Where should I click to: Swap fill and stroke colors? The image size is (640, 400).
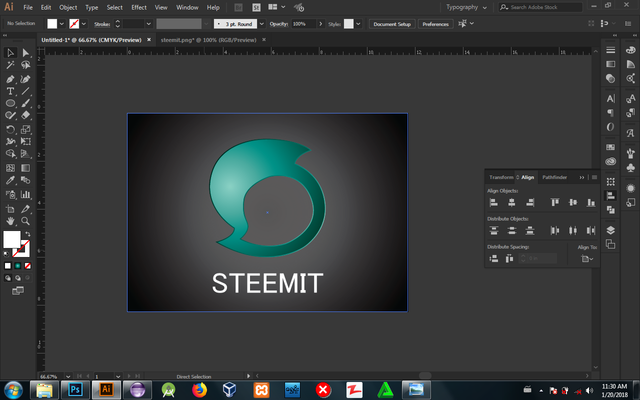click(x=27, y=233)
